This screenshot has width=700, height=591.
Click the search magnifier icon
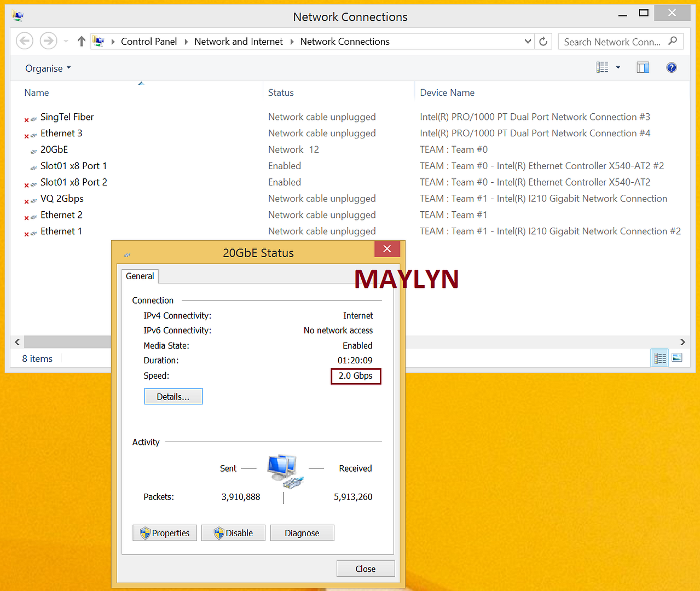[x=673, y=41]
